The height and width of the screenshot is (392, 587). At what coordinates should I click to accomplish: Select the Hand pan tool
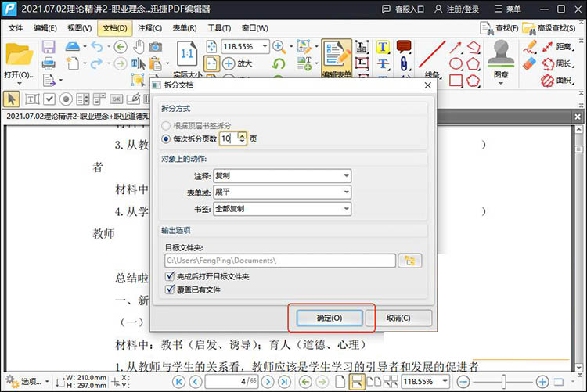(x=139, y=47)
